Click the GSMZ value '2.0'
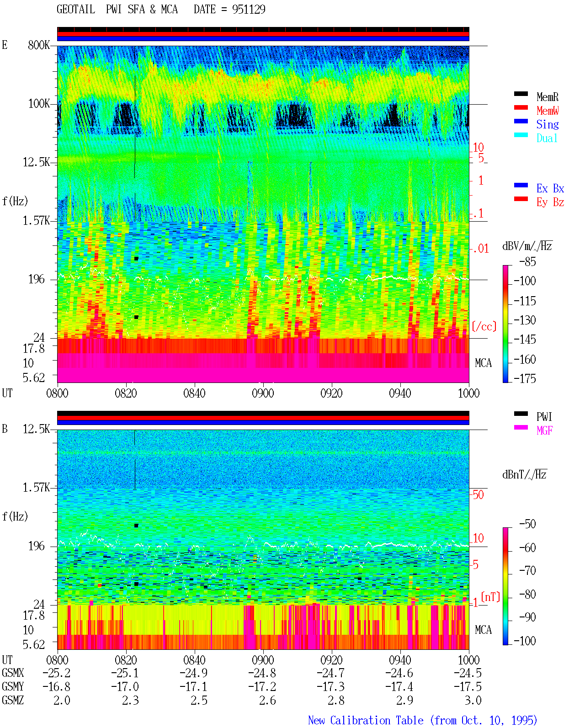 (x=62, y=701)
